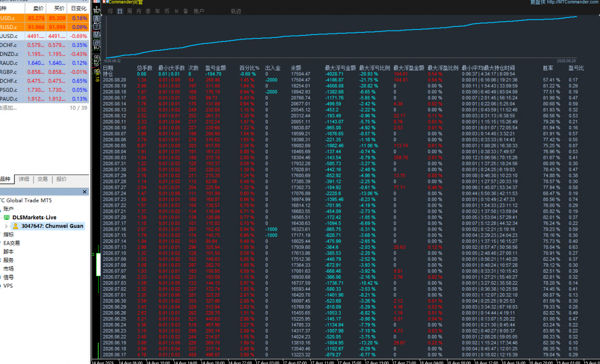Open the 账户 account tab in Commander
This screenshot has height=364, width=600.
tap(198, 11)
